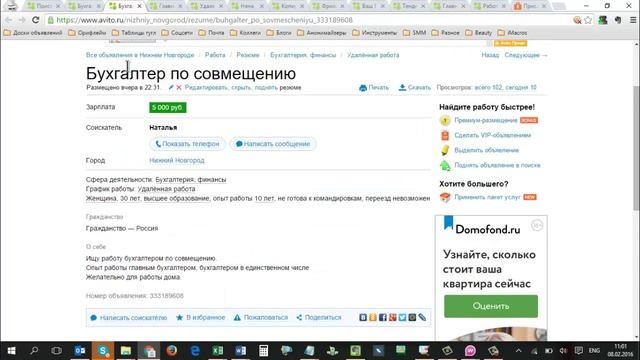Open the Соцсети bookmark folder
This screenshot has height=360, width=640.
pyautogui.click(x=177, y=33)
